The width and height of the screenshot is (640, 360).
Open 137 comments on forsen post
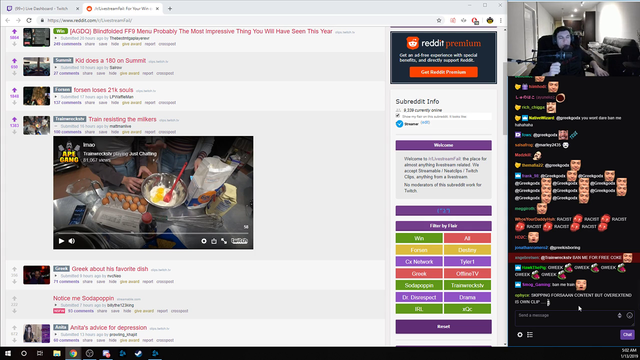pyautogui.click(x=68, y=103)
